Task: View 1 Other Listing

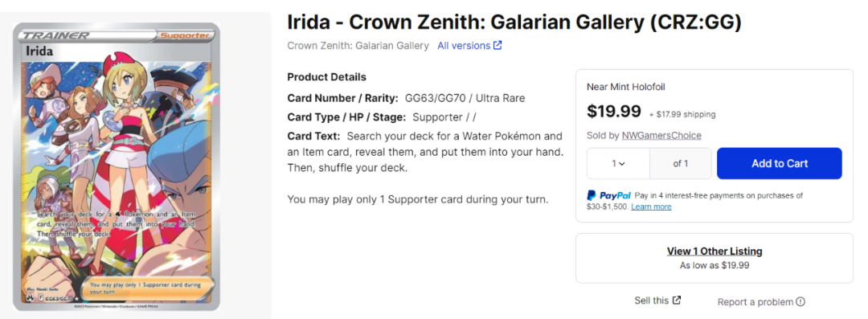Action: (714, 252)
